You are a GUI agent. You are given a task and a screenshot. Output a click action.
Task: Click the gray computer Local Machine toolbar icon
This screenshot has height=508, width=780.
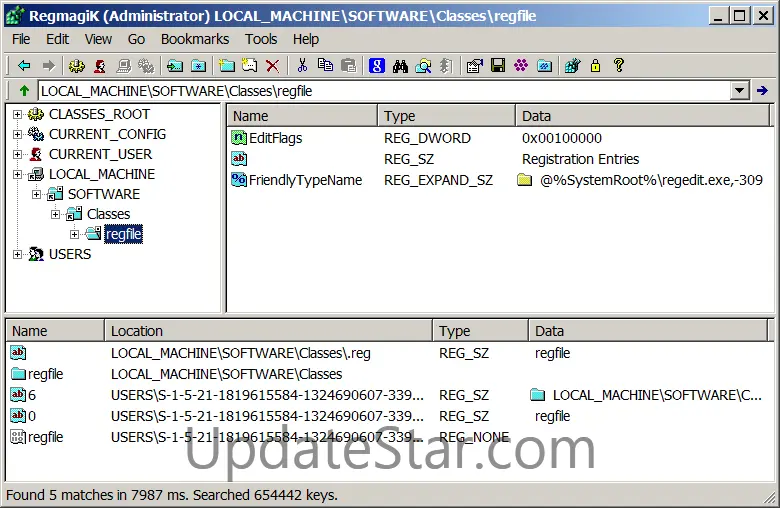123,65
